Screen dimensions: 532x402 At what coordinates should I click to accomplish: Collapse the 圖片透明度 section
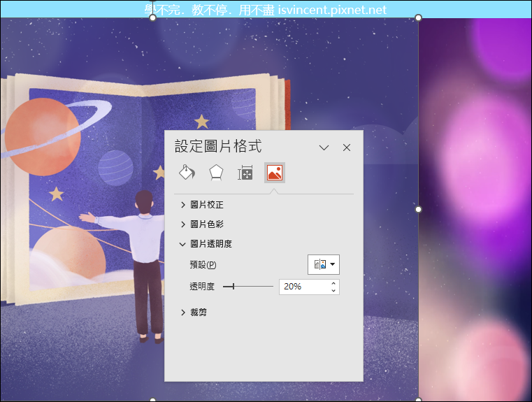(206, 244)
